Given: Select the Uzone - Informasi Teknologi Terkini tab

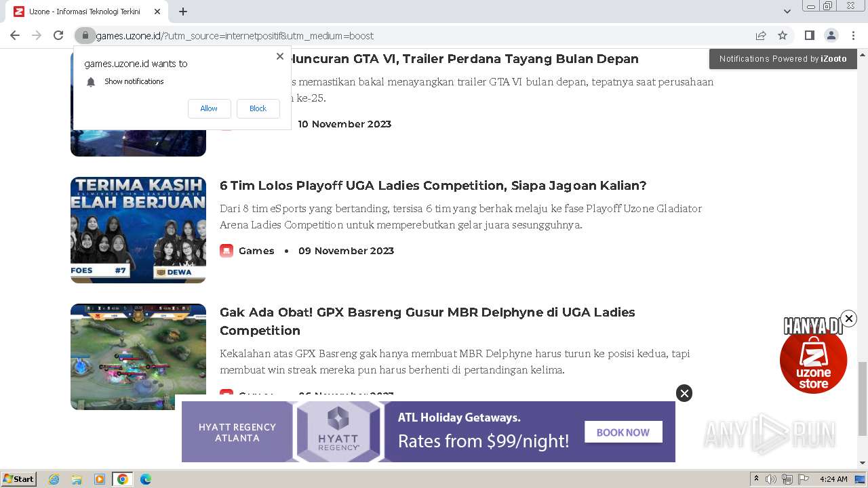Looking at the screenshot, I should coord(87,12).
